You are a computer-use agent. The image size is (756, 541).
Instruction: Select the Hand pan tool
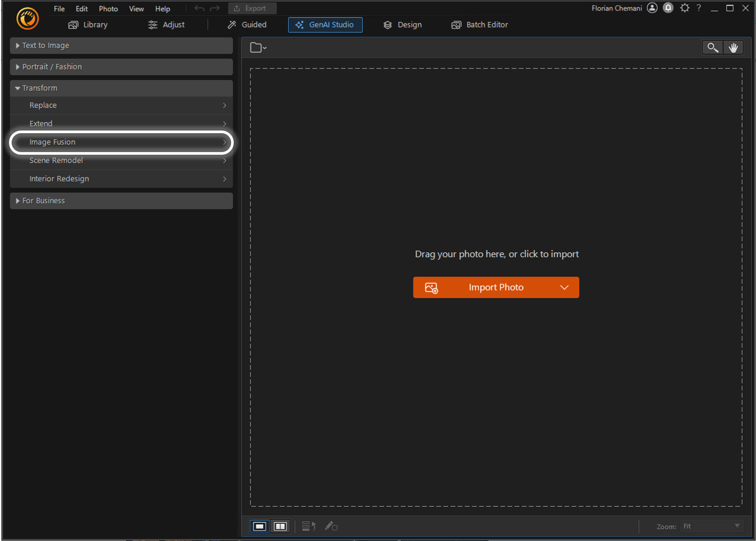[x=733, y=47]
